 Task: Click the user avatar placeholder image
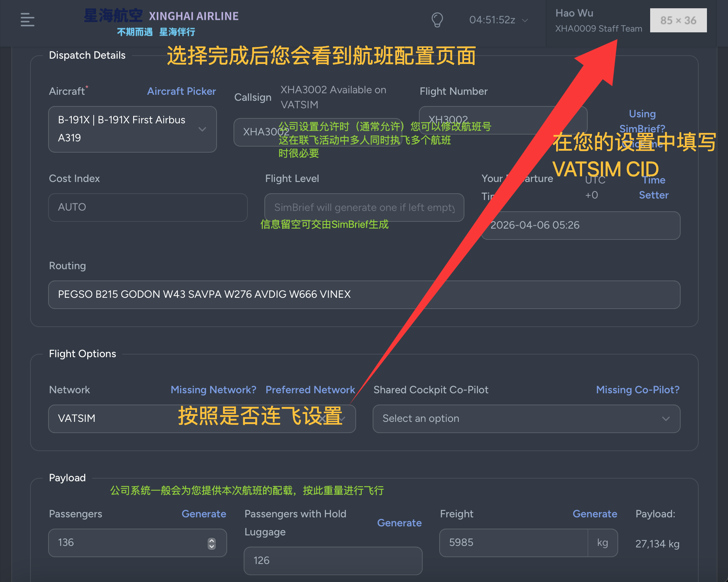point(678,20)
